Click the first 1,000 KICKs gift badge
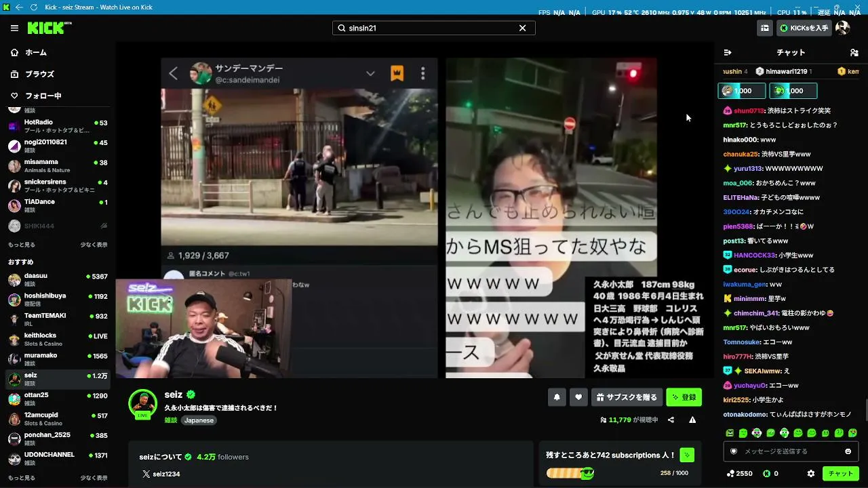The image size is (868, 488). point(742,91)
